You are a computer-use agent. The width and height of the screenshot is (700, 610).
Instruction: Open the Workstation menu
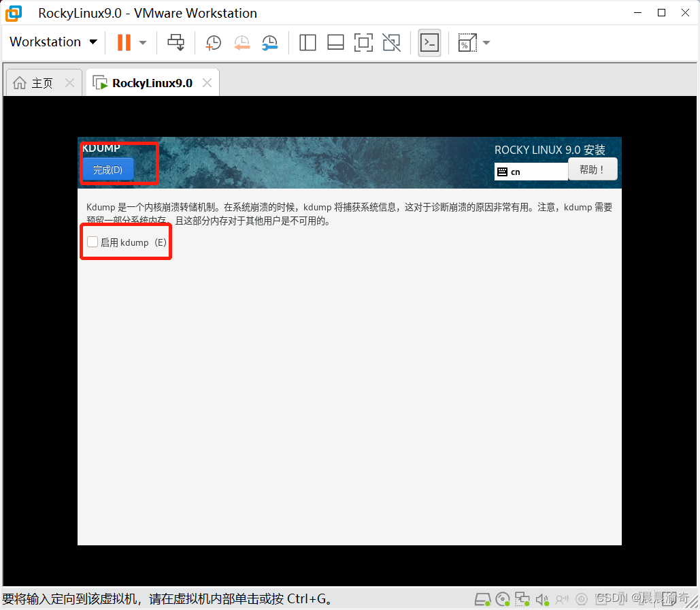53,42
